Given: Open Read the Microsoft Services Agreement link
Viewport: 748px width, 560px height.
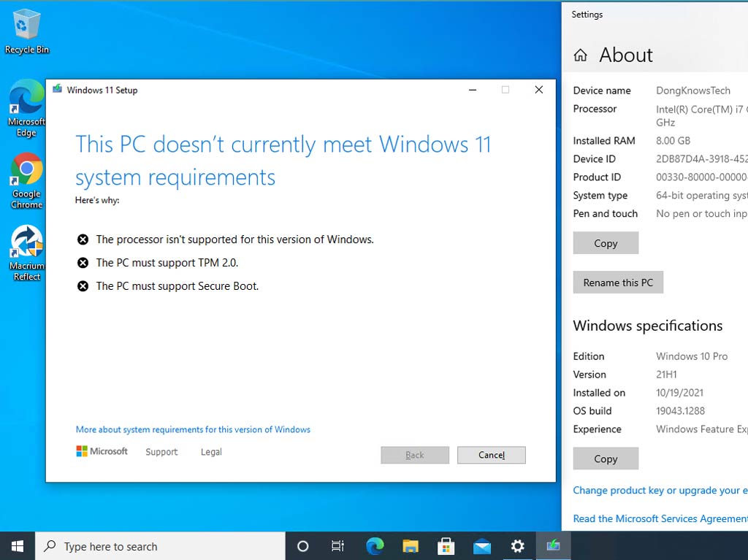Looking at the screenshot, I should point(660,518).
